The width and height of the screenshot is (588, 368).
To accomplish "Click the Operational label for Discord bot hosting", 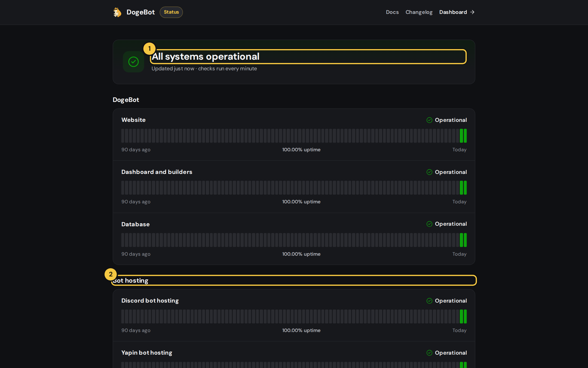I will pos(451,301).
